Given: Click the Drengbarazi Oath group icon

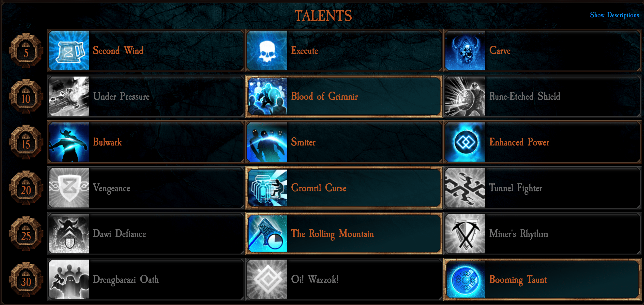Looking at the screenshot, I should [x=69, y=279].
